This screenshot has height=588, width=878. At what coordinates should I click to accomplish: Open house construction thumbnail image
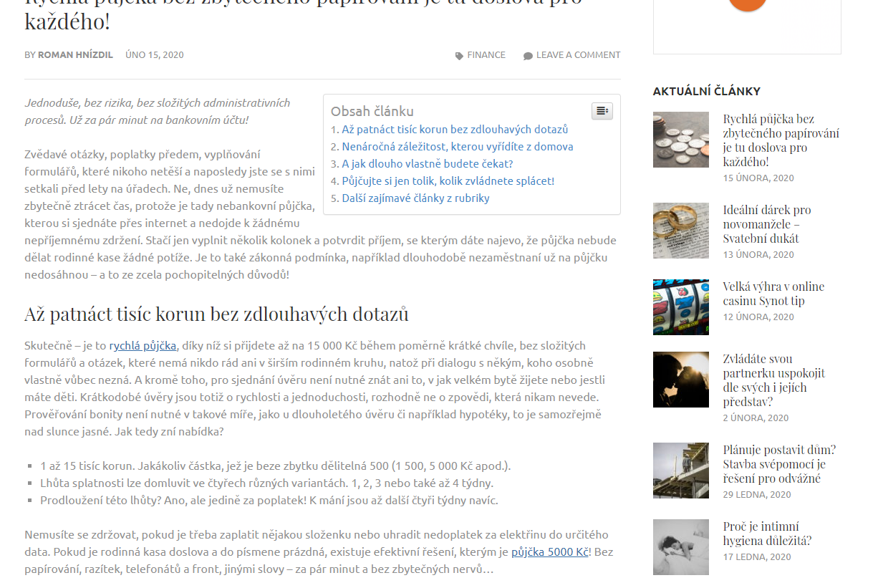(x=681, y=471)
